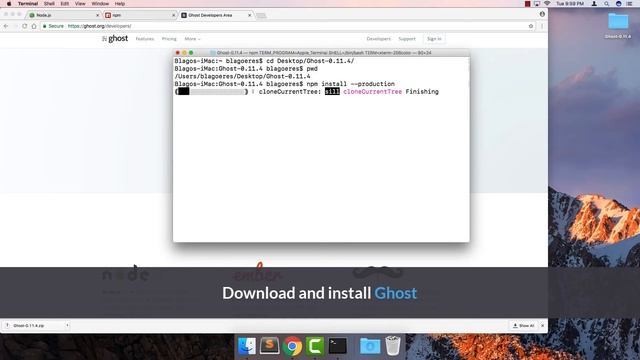Open Siri from the menu bar
Image resolution: width=640 pixels, height=360 pixels.
pos(618,4)
